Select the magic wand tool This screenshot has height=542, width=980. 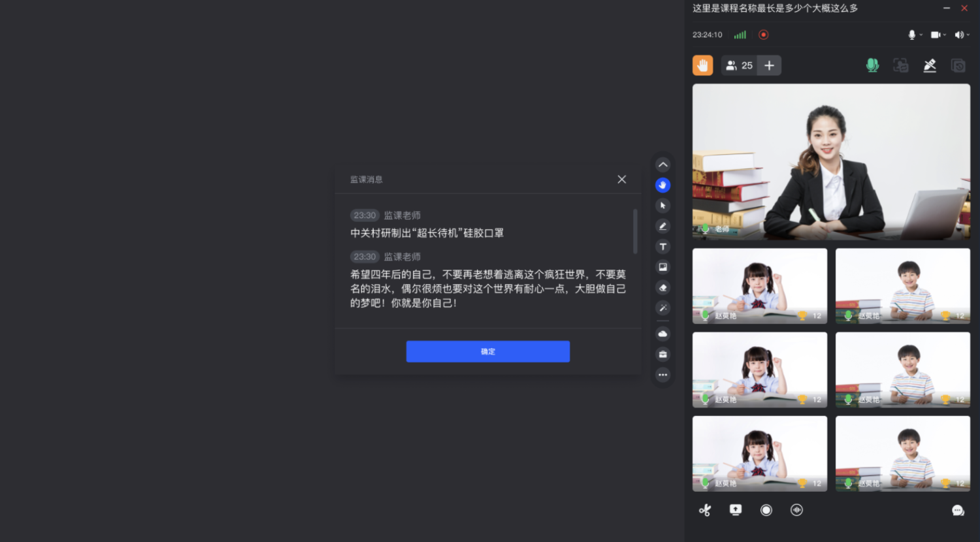pyautogui.click(x=662, y=308)
